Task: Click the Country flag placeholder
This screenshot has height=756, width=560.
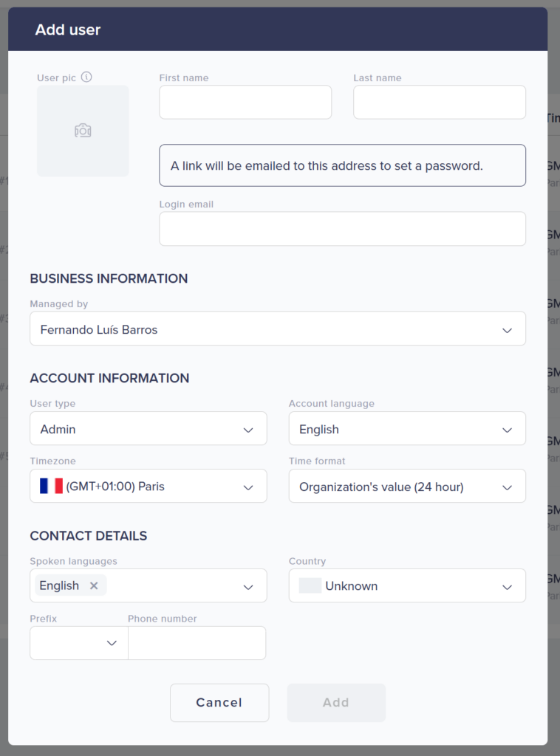Action: (310, 586)
